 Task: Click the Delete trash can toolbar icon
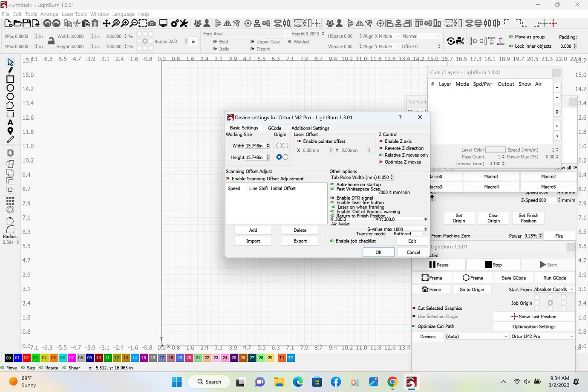(x=95, y=23)
